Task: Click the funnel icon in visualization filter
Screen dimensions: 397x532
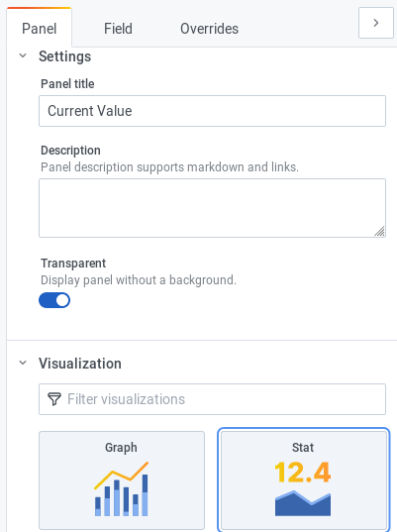Action: [x=54, y=399]
